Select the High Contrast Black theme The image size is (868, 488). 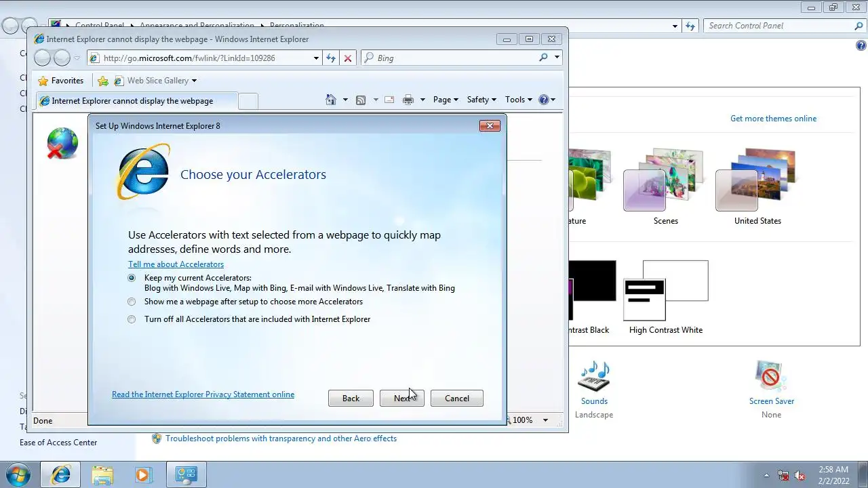pos(592,291)
